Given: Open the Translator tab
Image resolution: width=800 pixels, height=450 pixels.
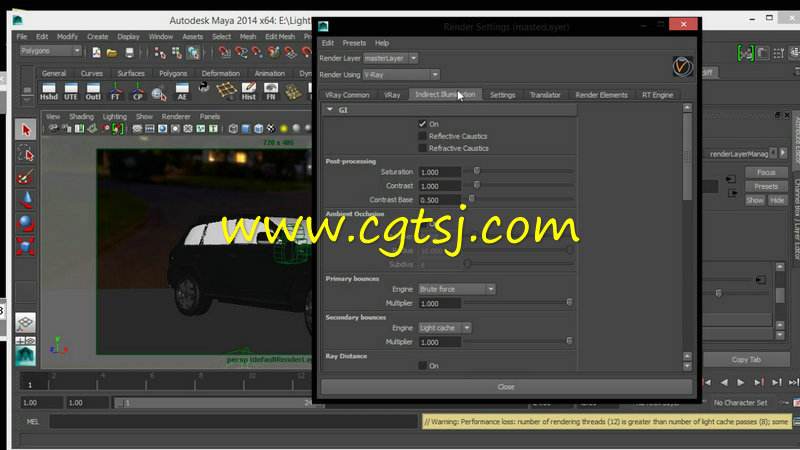Looking at the screenshot, I should click(545, 95).
